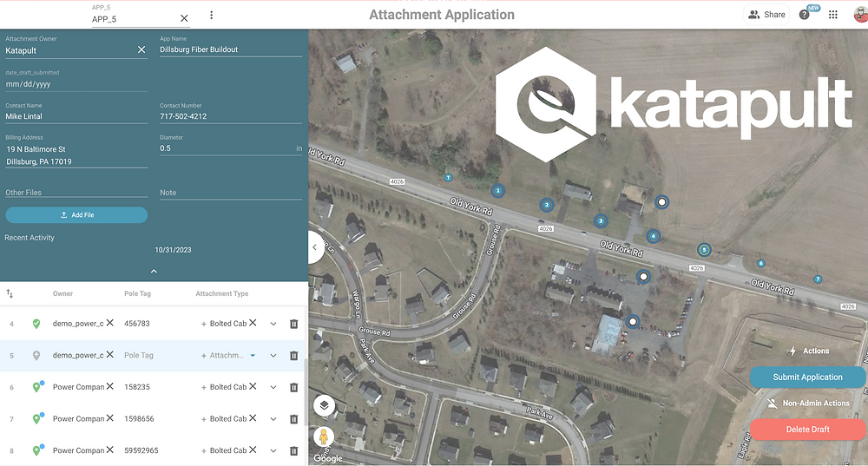Edit the App Name field

tap(231, 49)
